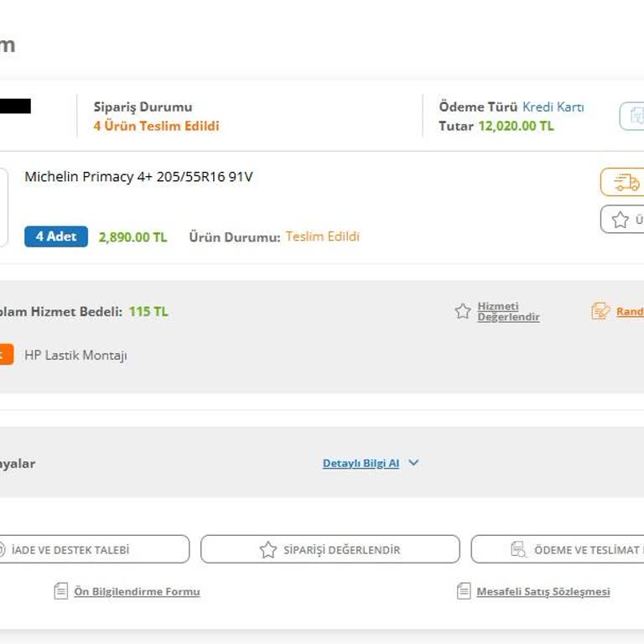Open the Hizmeti Değerlendir link
The image size is (644, 644).
pos(508,312)
